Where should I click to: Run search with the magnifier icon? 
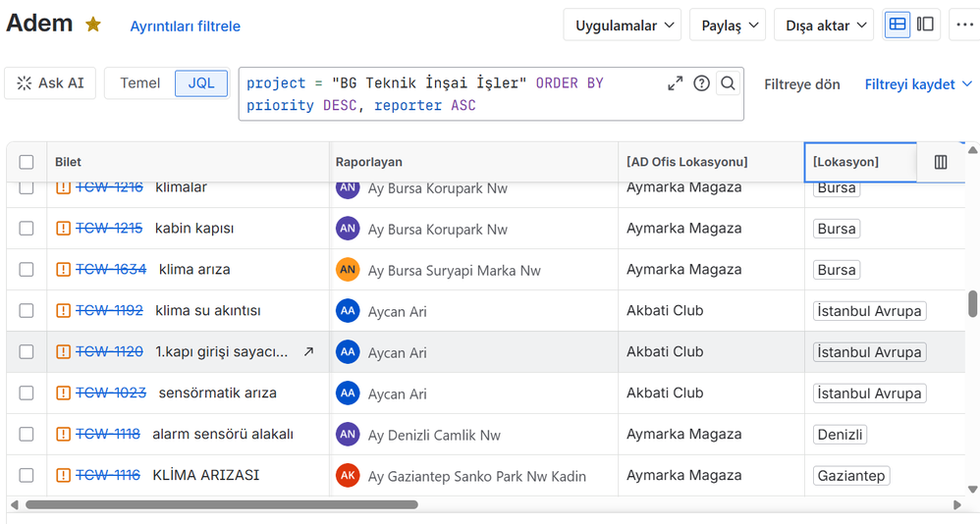click(728, 83)
